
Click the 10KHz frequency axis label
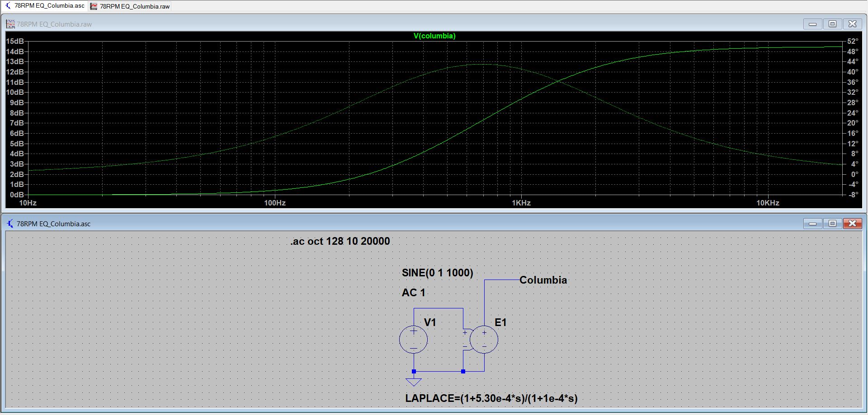pyautogui.click(x=768, y=203)
